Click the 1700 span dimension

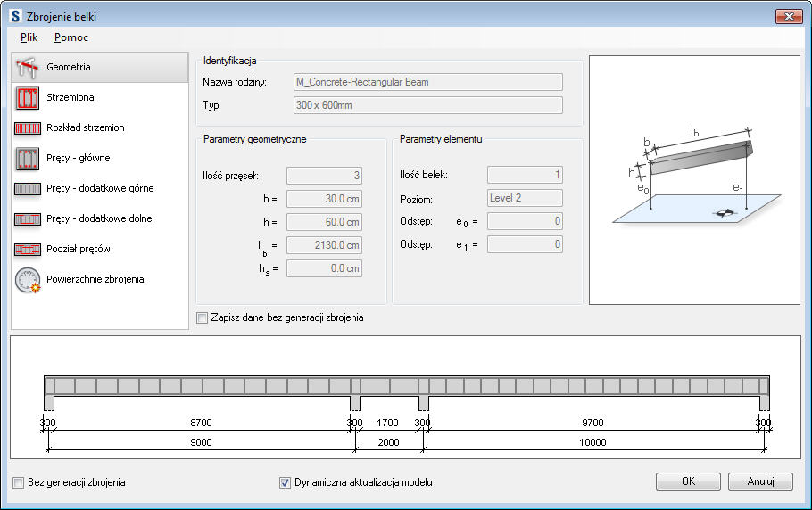coord(387,423)
